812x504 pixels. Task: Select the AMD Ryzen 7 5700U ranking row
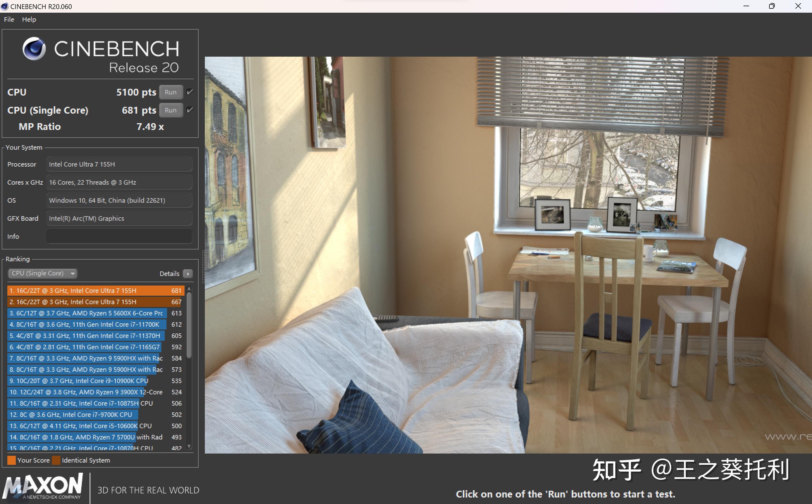pos(96,437)
